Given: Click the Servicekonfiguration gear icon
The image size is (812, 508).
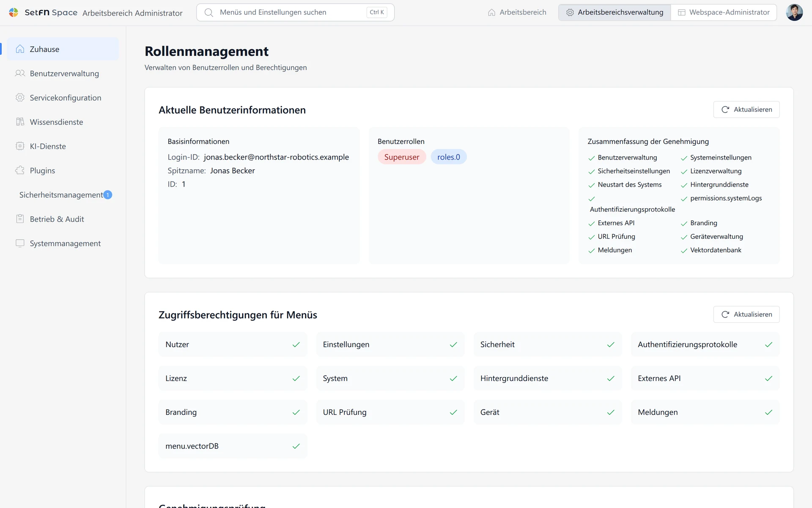Looking at the screenshot, I should coord(20,97).
